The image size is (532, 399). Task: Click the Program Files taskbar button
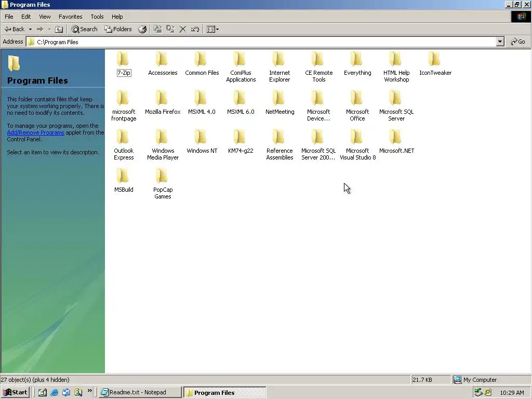pos(224,393)
